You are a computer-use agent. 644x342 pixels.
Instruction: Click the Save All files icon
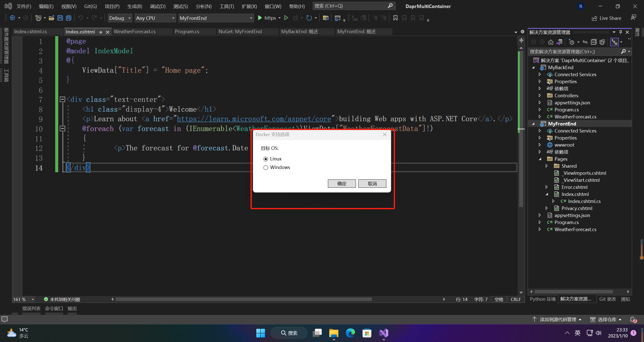(x=68, y=18)
